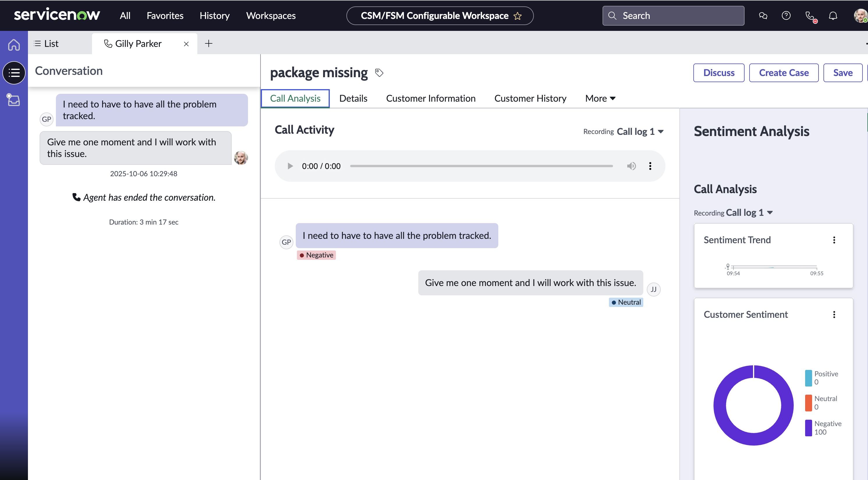Image resolution: width=868 pixels, height=480 pixels.
Task: Add a new tab with the plus icon
Action: [x=209, y=43]
